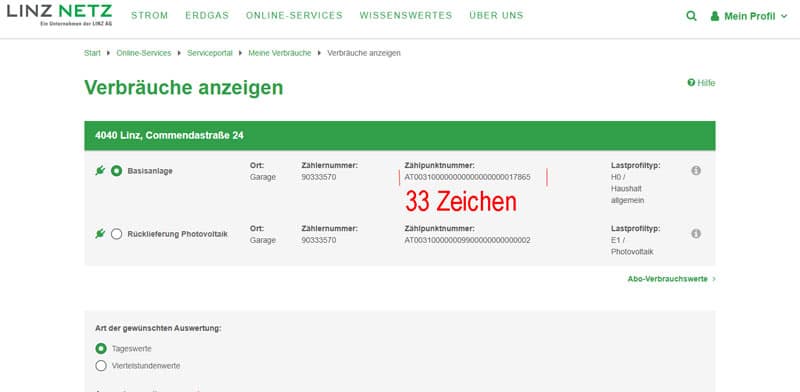Open the Abo-Verbrauchswerte link
The height and width of the screenshot is (392, 800).
pos(671,279)
